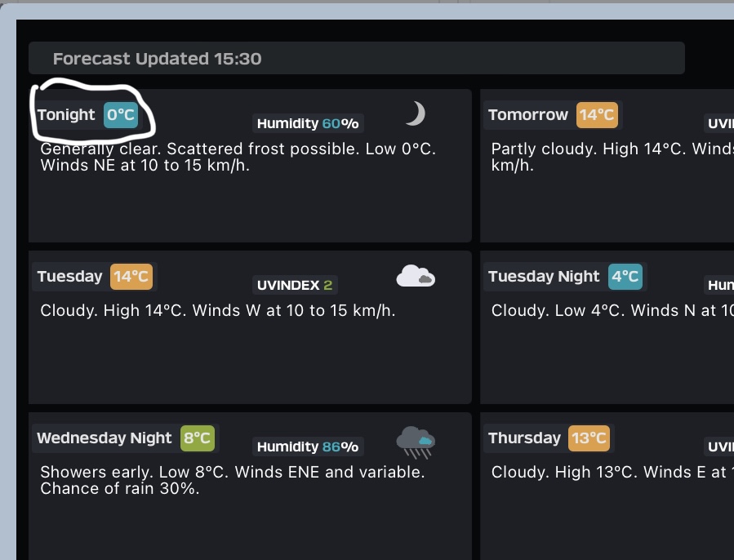Select the Tonight 0°C temperature badge
The height and width of the screenshot is (560, 734).
point(121,115)
